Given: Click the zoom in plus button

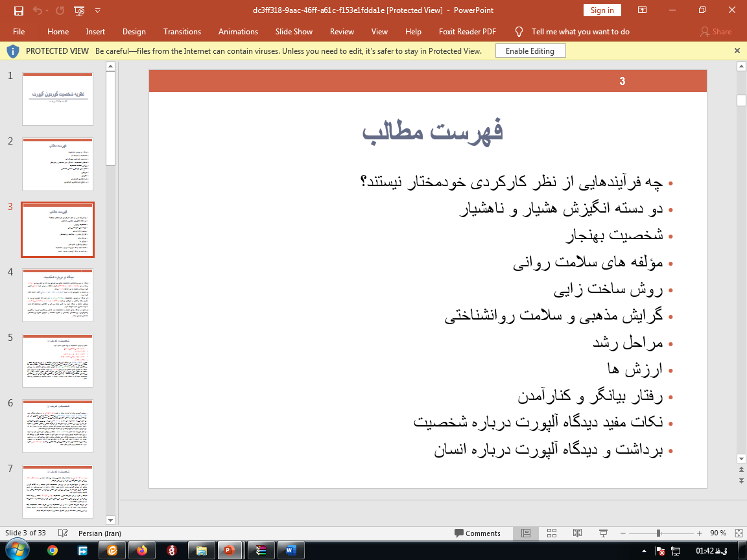Looking at the screenshot, I should pyautogui.click(x=700, y=533).
